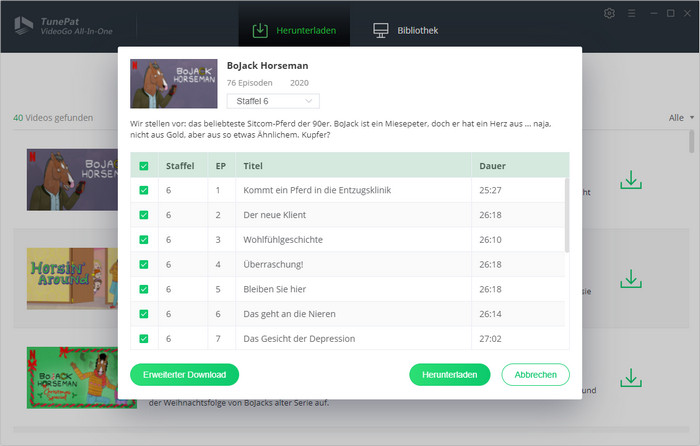Click duration 26:14
This screenshot has width=700, height=446.
490,314
